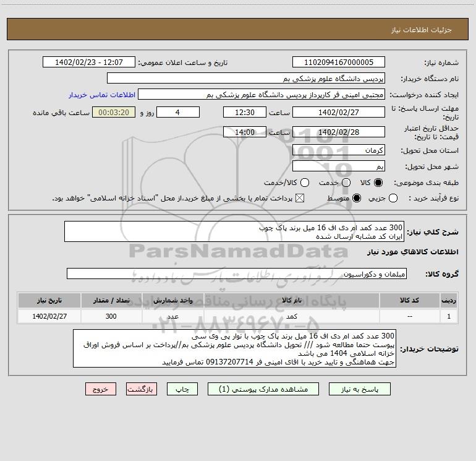Image resolution: width=476 pixels, height=461 pixels.
Task: Click the نام کالا column header
Action: coord(291,301)
